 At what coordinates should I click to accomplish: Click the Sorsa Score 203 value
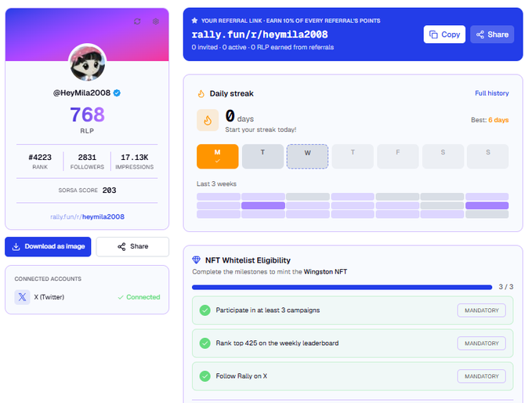109,191
